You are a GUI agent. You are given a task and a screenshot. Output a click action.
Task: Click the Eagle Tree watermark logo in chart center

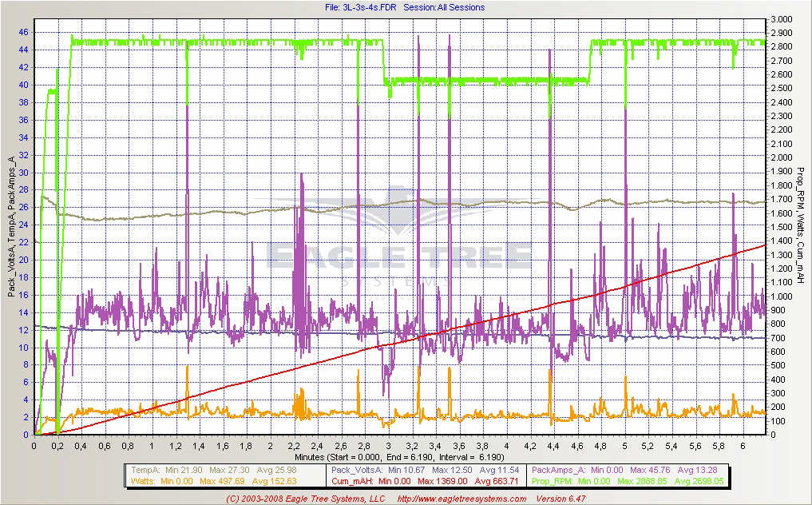399,248
